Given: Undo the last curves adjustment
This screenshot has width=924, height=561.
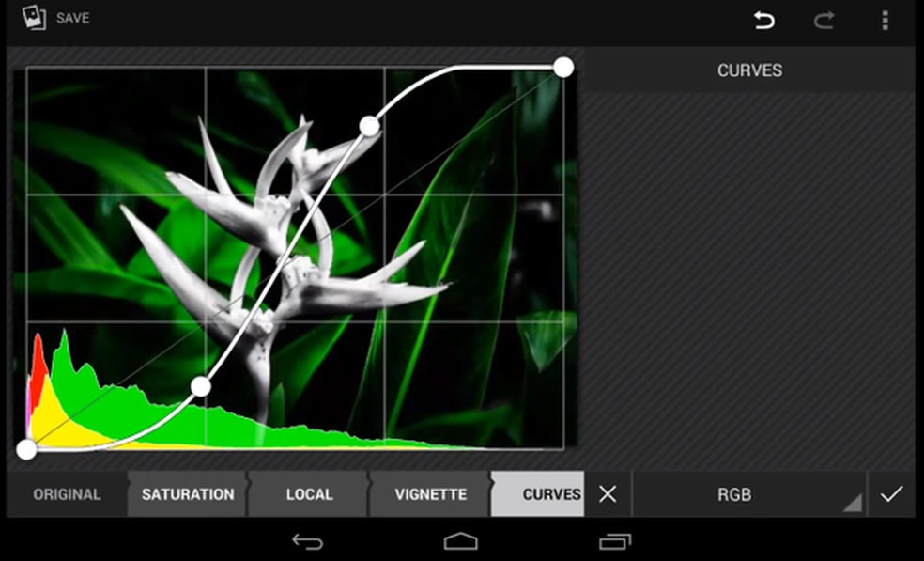Looking at the screenshot, I should (x=762, y=19).
